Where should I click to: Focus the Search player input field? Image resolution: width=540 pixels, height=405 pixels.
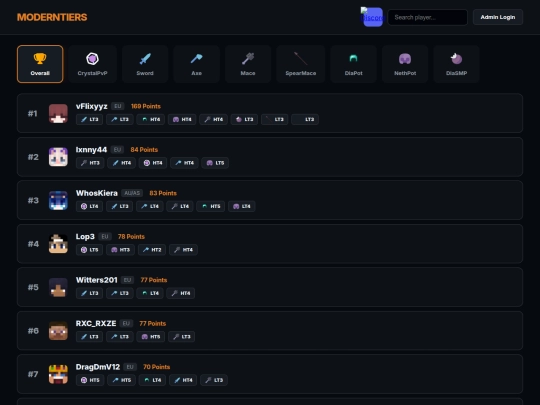pyautogui.click(x=428, y=17)
